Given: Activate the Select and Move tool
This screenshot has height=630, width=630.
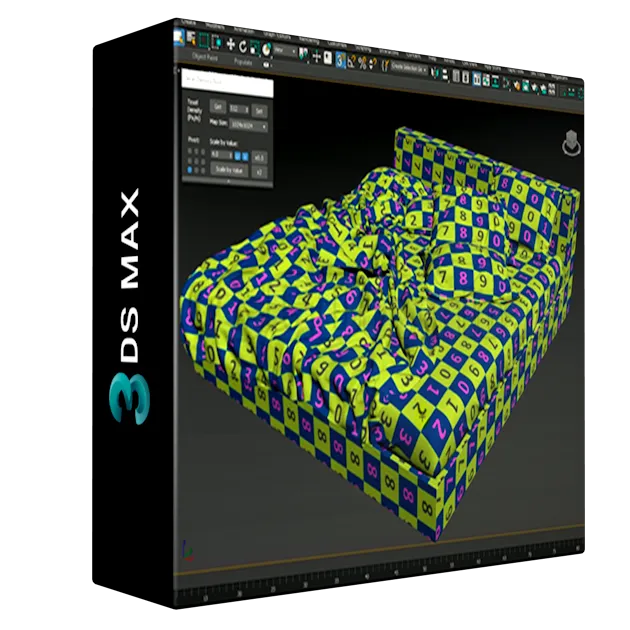Looking at the screenshot, I should 231,44.
